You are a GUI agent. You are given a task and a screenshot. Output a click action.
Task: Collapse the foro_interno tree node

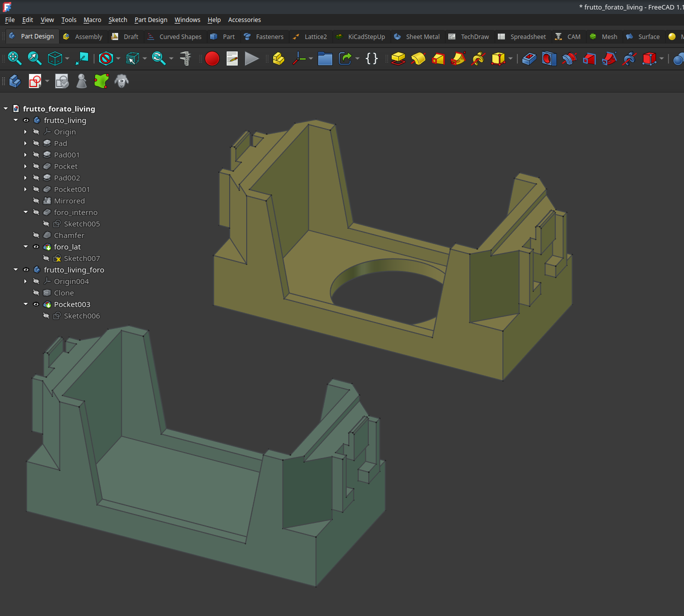[26, 212]
